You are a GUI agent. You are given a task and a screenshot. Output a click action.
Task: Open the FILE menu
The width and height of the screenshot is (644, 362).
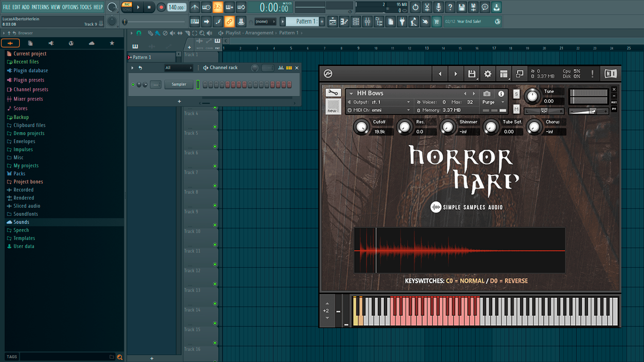[7, 7]
